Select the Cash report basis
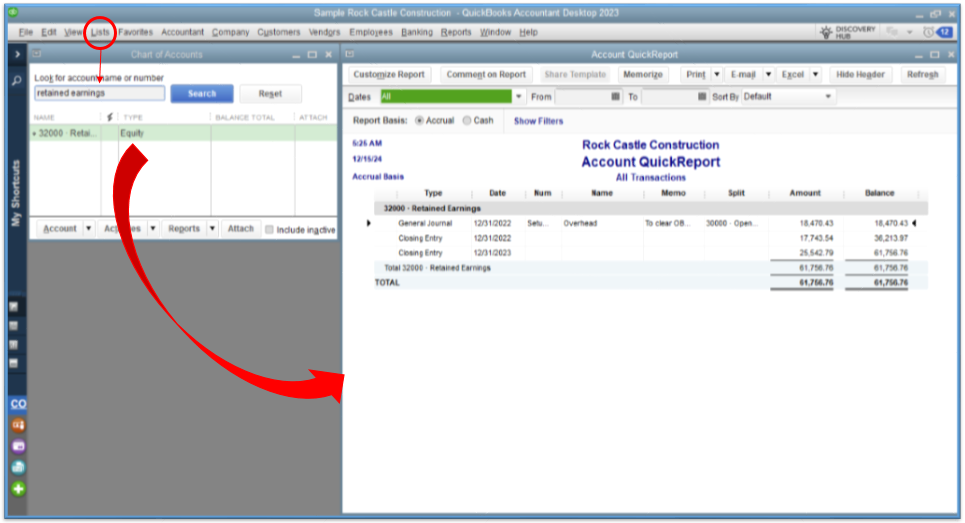Image resolution: width=965 pixels, height=523 pixels. [x=467, y=121]
